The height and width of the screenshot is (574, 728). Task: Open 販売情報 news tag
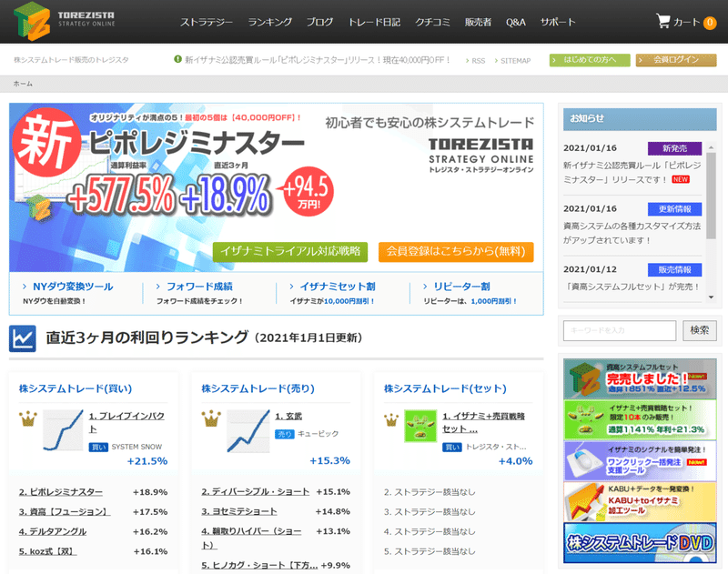pyautogui.click(x=674, y=269)
